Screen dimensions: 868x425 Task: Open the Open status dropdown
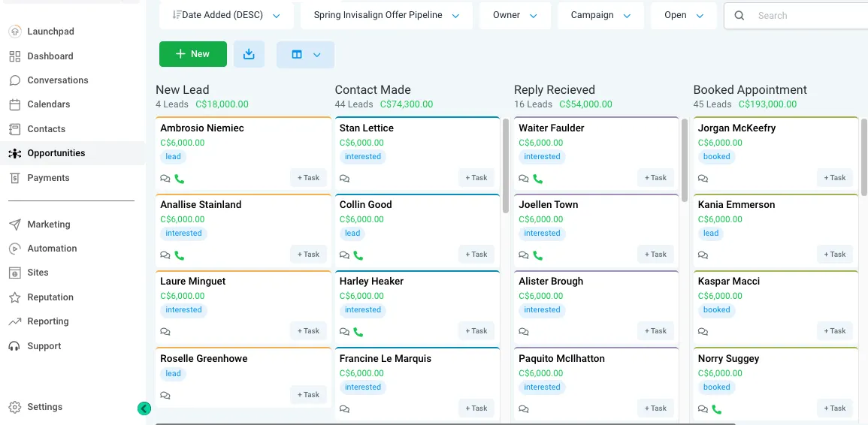click(x=684, y=16)
